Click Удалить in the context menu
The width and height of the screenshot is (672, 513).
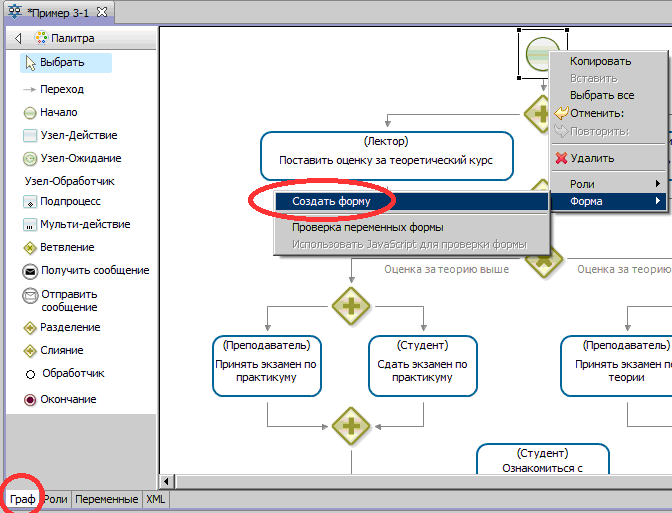click(x=592, y=158)
